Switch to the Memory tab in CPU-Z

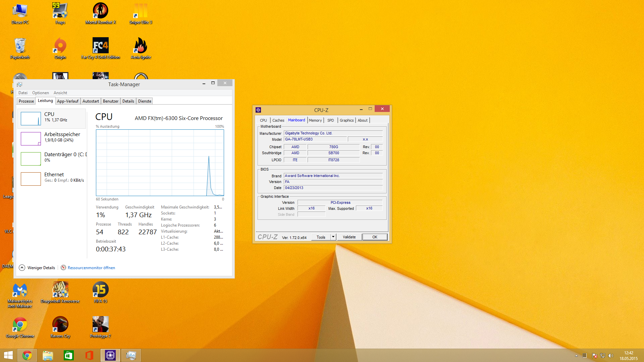pos(315,120)
